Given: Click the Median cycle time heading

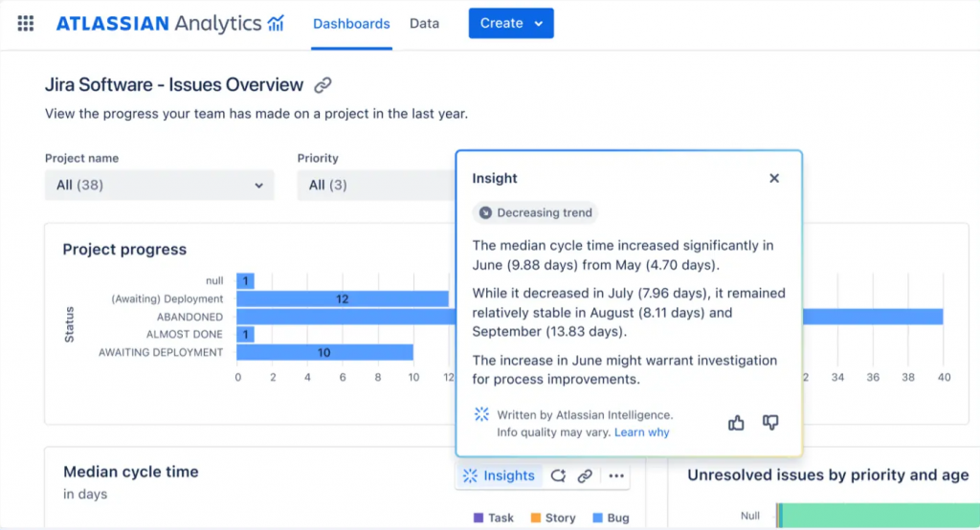Looking at the screenshot, I should coord(130,472).
